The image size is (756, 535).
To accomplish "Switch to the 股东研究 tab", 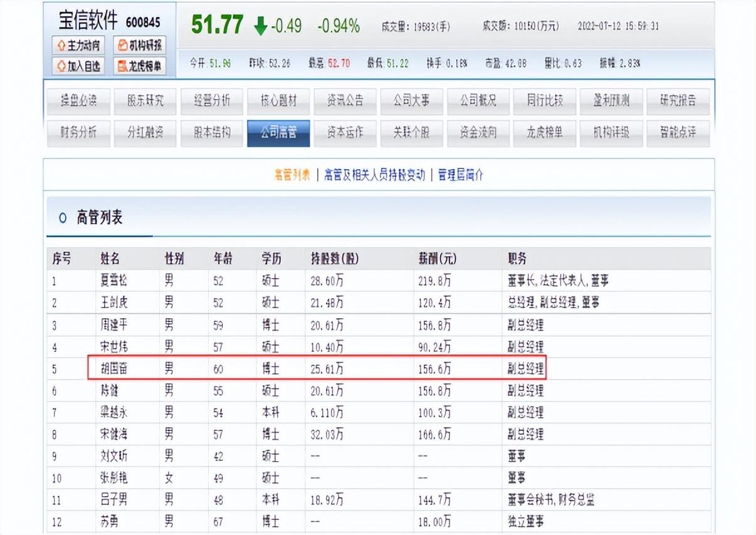I will click(x=145, y=101).
